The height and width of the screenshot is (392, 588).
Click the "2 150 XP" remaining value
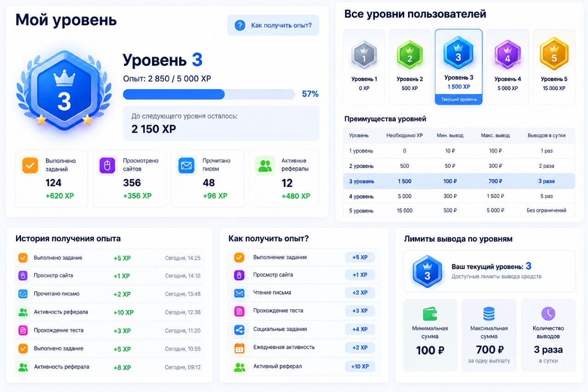tap(153, 129)
